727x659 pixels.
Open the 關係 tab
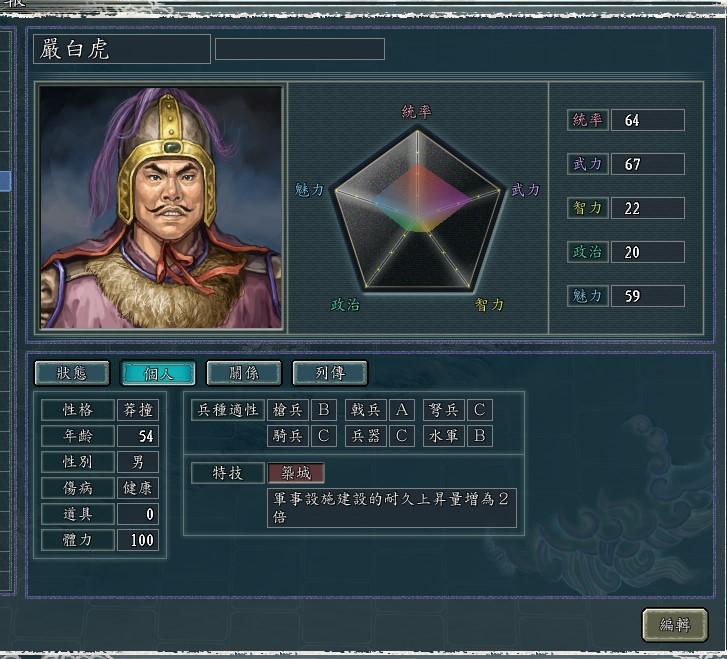click(x=244, y=373)
